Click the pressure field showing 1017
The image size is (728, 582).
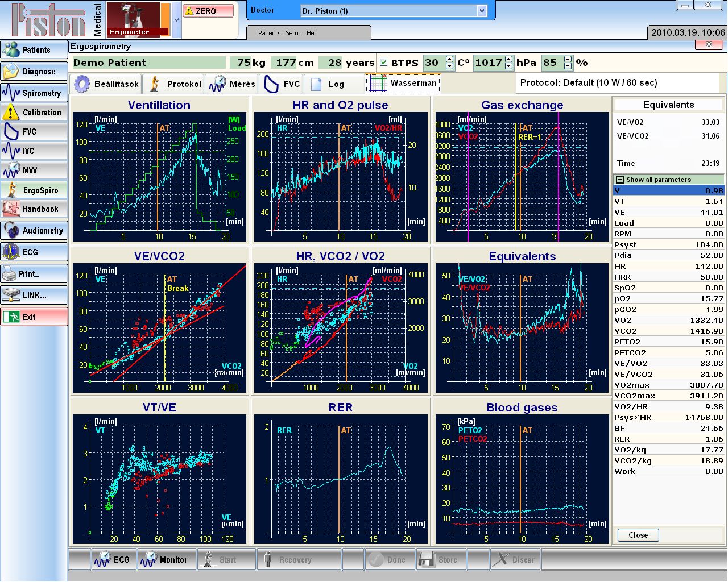(489, 63)
